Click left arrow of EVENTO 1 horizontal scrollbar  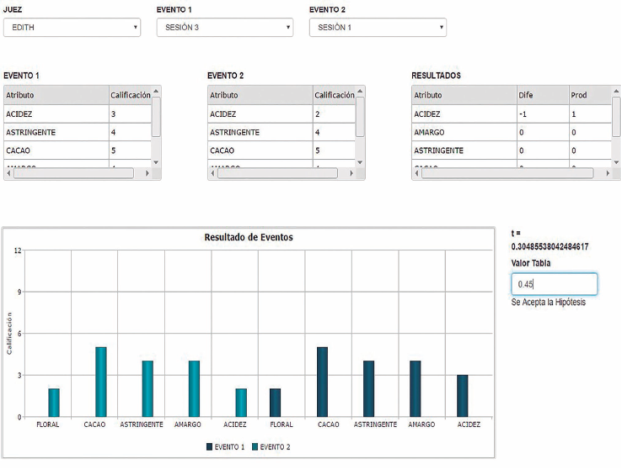point(9,173)
